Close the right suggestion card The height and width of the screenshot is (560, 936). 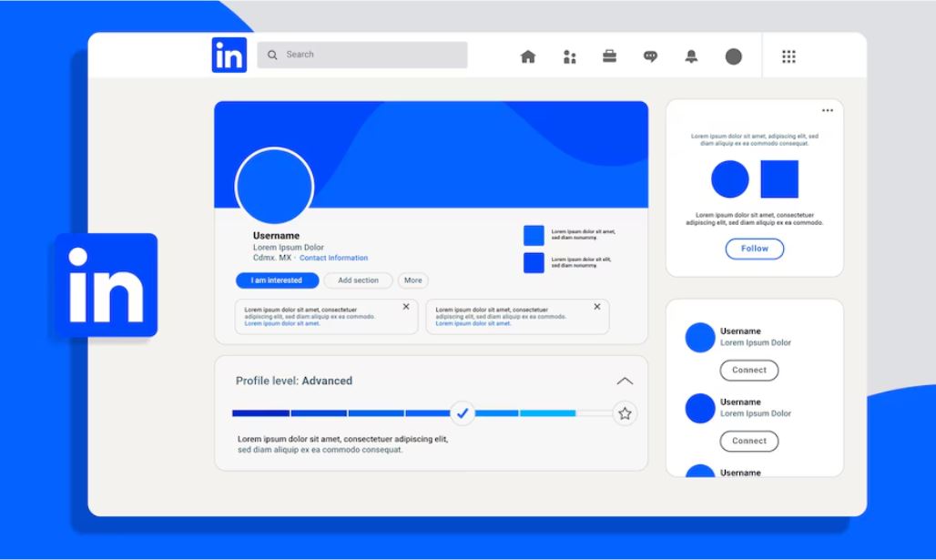(x=597, y=306)
